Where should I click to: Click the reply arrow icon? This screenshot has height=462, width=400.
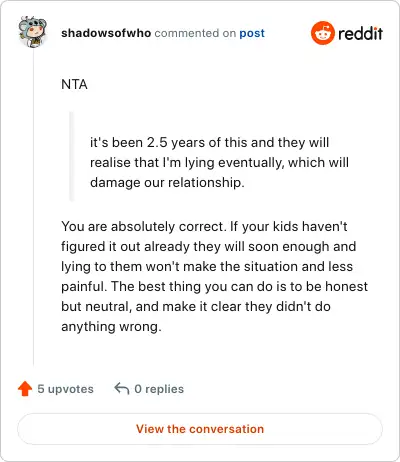pyautogui.click(x=122, y=388)
